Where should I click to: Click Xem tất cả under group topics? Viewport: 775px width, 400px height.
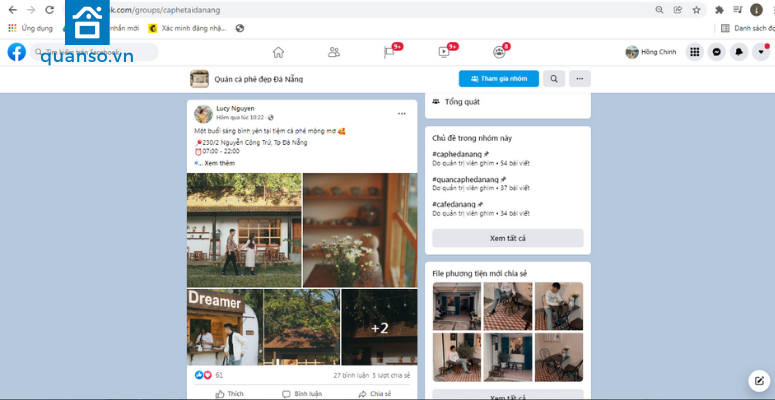tap(508, 238)
